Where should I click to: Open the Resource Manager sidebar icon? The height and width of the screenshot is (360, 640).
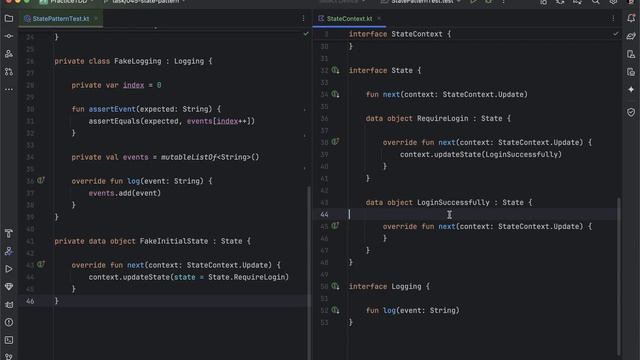[9, 54]
